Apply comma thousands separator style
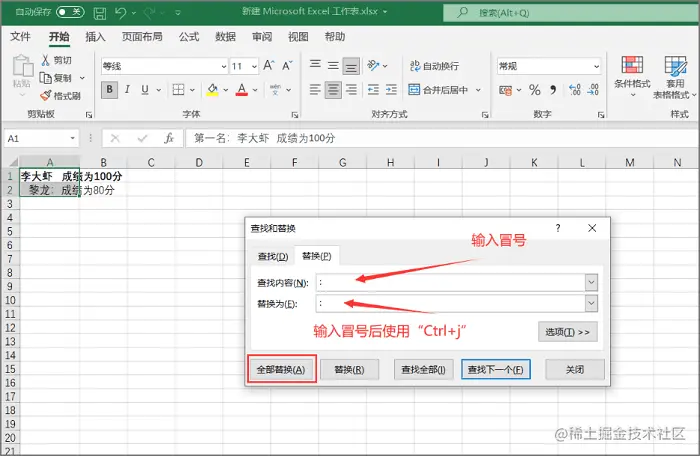 (x=553, y=90)
